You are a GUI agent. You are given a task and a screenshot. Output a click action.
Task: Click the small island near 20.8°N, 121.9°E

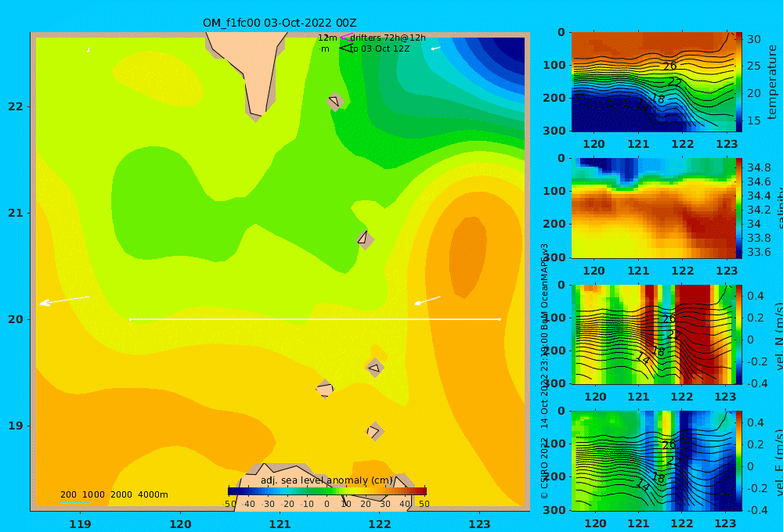pos(365,239)
